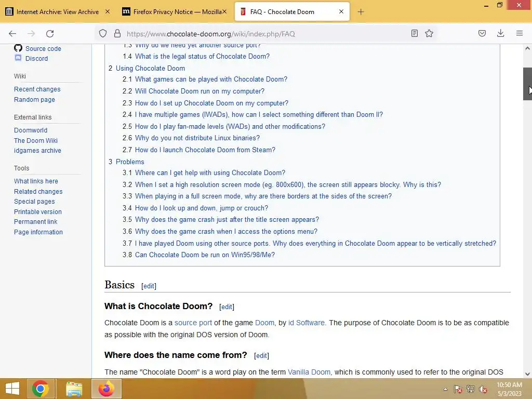This screenshot has height=399, width=532.
Task: Select the FAQ - Chocolate Doom tab
Action: pos(292,11)
